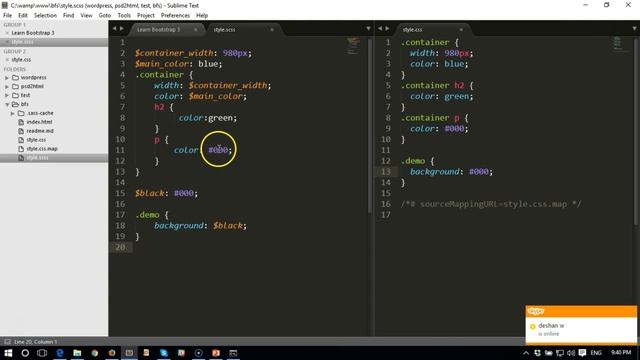Open the File menu

coord(7,16)
